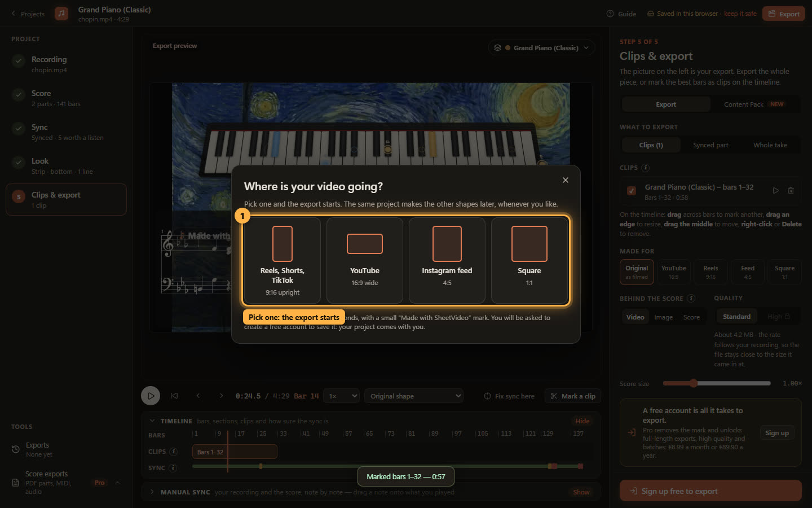The height and width of the screenshot is (508, 812).
Task: Select the Whole take tab
Action: click(x=770, y=145)
